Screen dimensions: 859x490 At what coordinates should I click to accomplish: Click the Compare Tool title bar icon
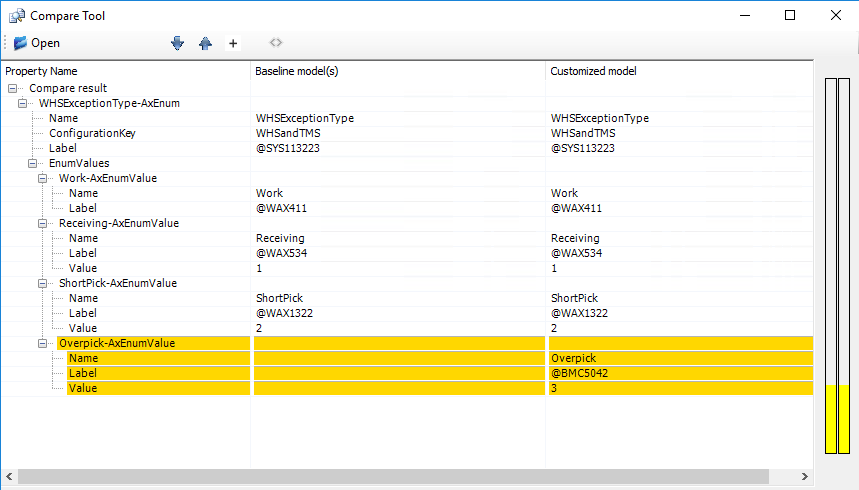click(x=17, y=15)
